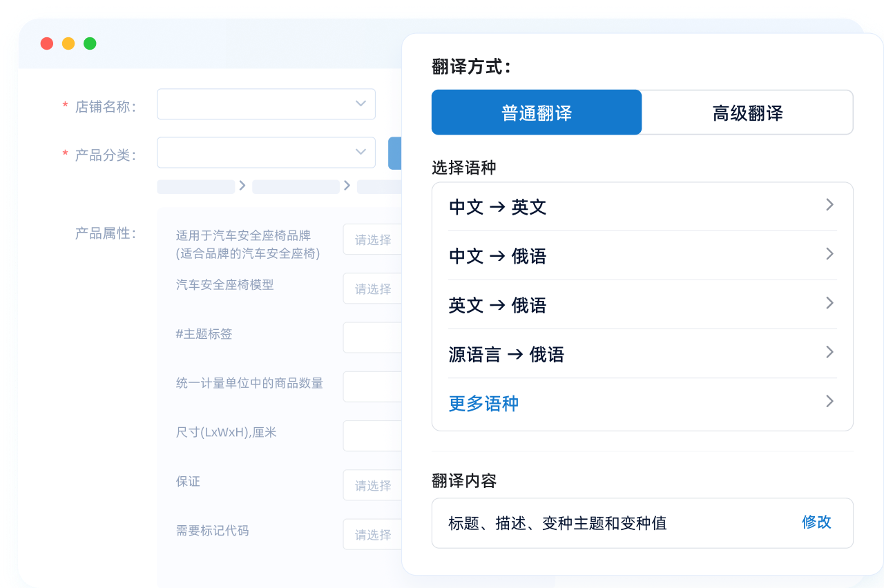This screenshot has height=588, width=884.
Task: Click the first breadcrumb chevron under 产品分类
Action: click(242, 186)
